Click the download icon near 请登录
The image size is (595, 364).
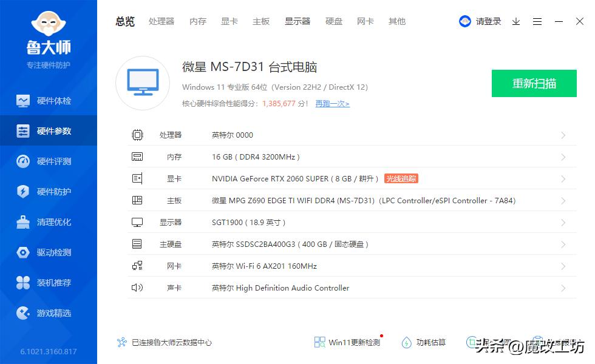[x=517, y=21]
